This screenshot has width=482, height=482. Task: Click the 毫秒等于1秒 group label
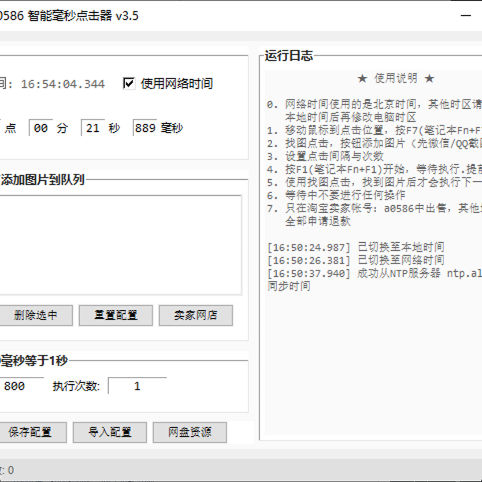pos(34,361)
